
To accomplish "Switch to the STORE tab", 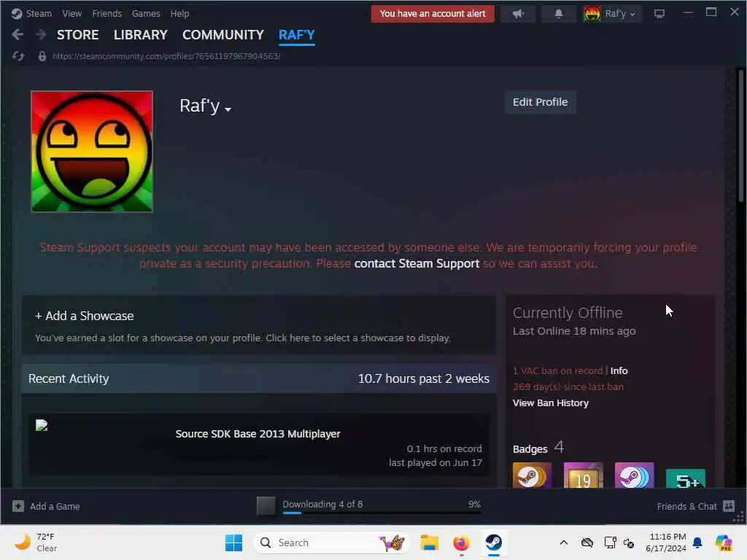I will pos(77,35).
